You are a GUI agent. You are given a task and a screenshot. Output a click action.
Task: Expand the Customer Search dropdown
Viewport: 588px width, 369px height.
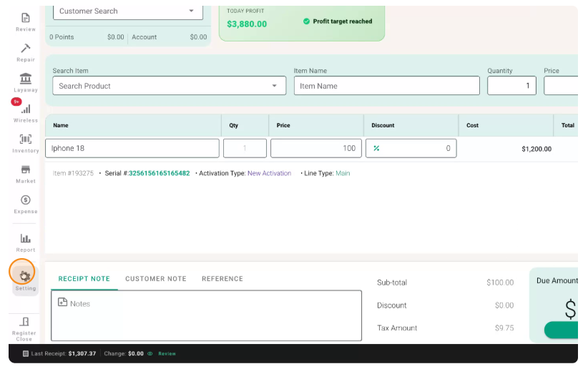pos(191,11)
